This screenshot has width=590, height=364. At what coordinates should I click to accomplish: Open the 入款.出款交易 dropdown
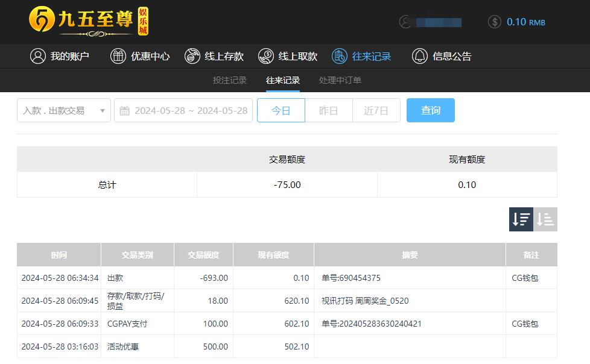63,110
